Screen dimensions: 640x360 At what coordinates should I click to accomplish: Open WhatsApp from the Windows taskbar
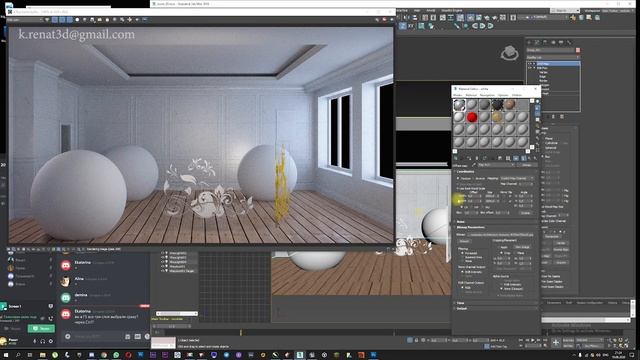click(x=116, y=355)
